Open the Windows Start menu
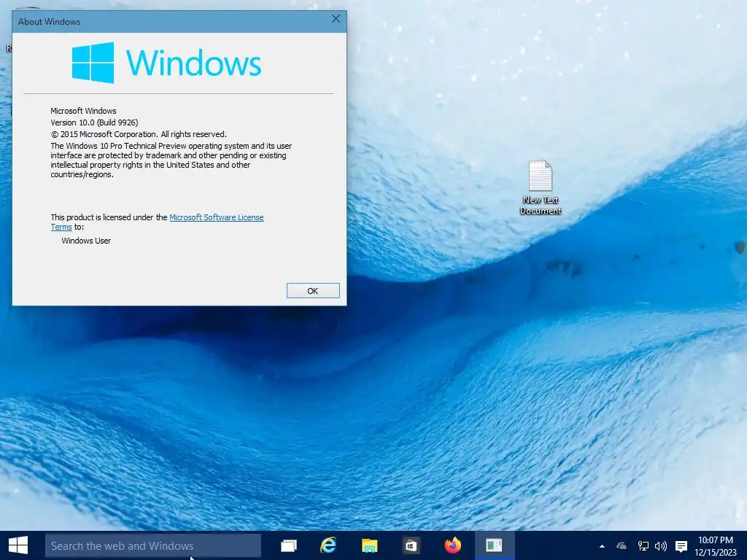The image size is (747, 560). (18, 545)
